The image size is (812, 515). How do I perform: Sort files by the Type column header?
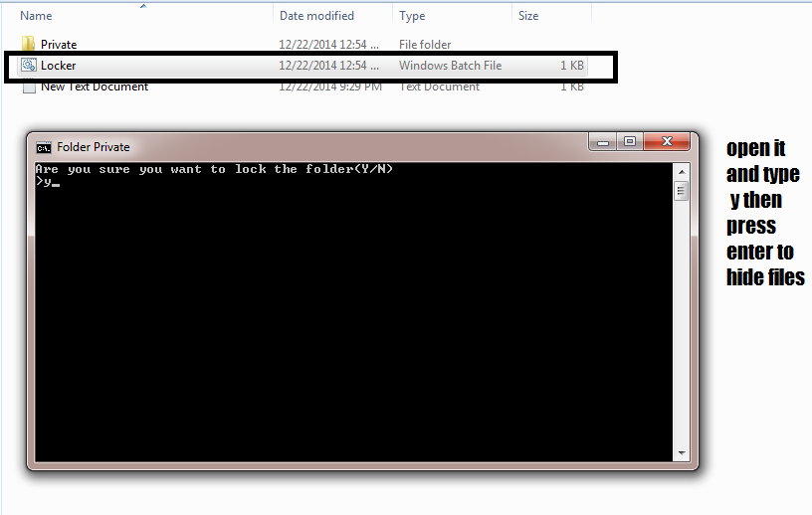click(x=412, y=16)
